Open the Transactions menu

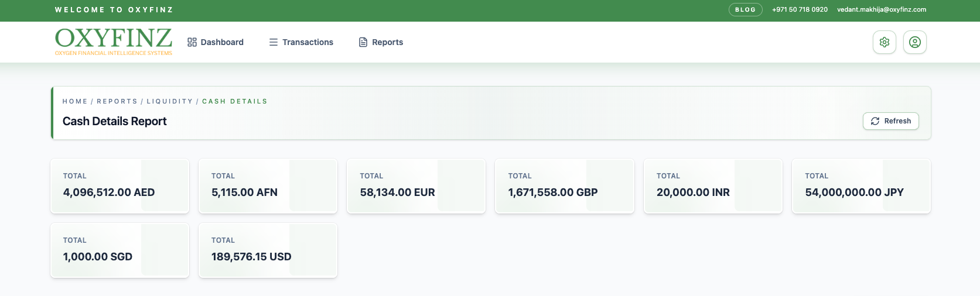(301, 42)
